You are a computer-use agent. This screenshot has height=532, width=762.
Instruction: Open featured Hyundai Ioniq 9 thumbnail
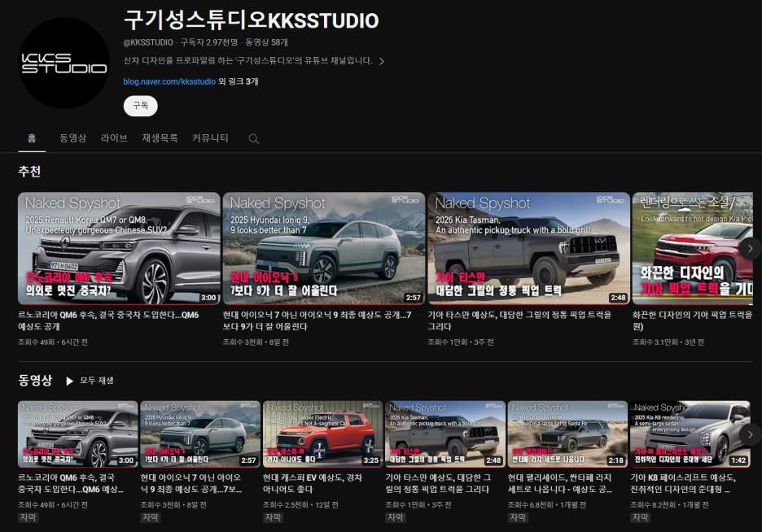point(324,249)
